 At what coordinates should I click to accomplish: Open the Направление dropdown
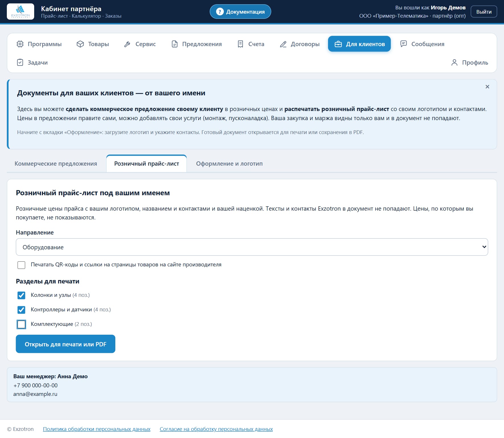point(252,247)
